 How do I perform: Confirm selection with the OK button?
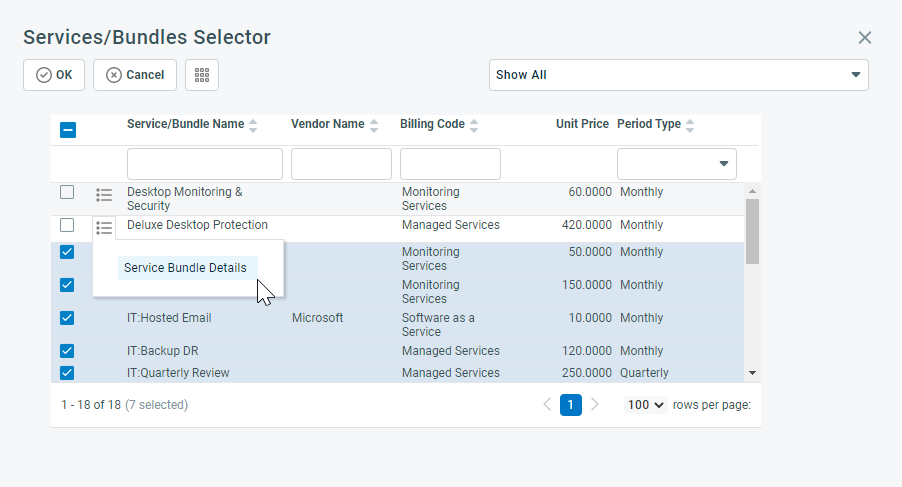pyautogui.click(x=54, y=75)
